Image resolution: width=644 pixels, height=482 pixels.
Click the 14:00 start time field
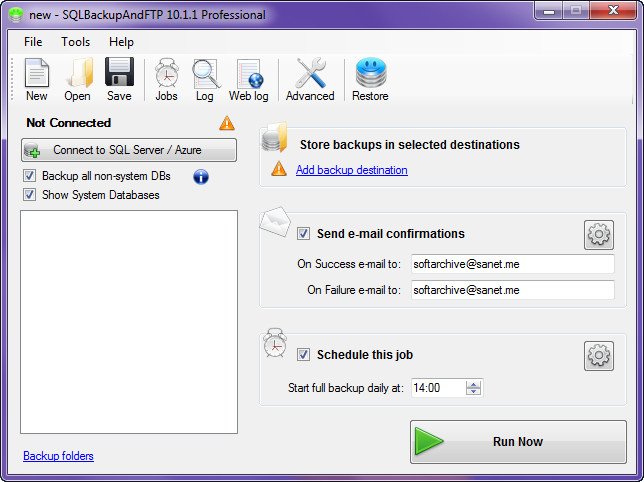point(439,388)
